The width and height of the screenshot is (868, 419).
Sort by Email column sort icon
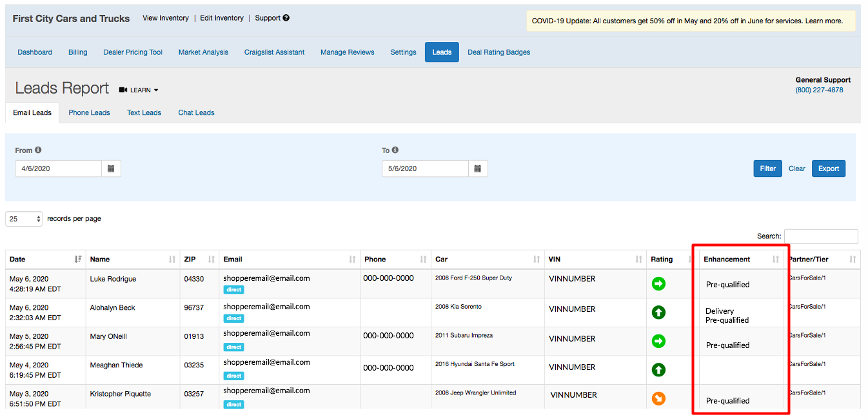click(x=352, y=259)
